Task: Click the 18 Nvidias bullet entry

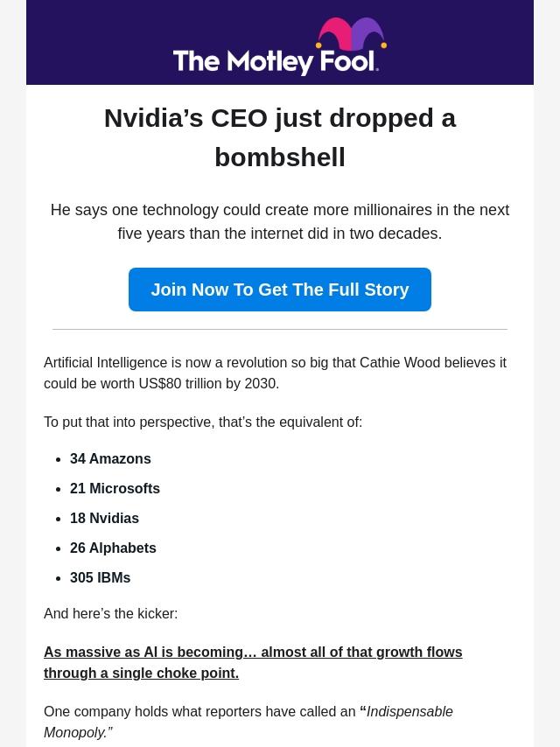Action: [x=104, y=518]
